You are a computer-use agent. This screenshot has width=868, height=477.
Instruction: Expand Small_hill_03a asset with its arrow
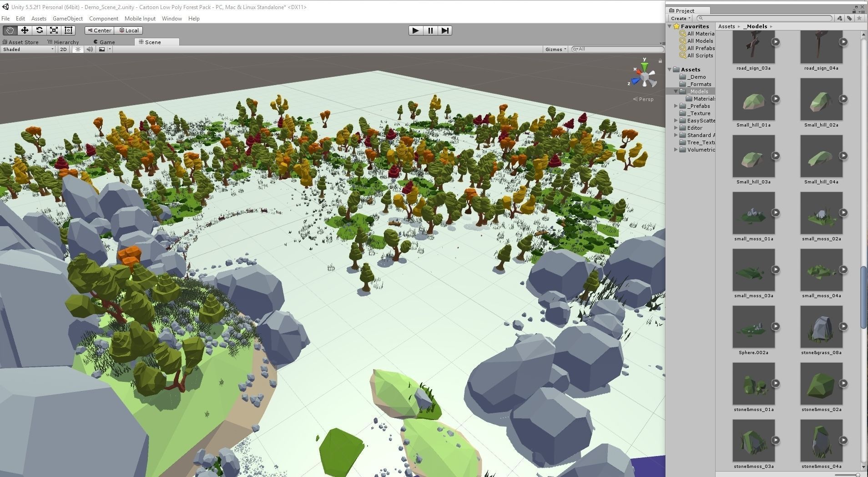coord(776,156)
